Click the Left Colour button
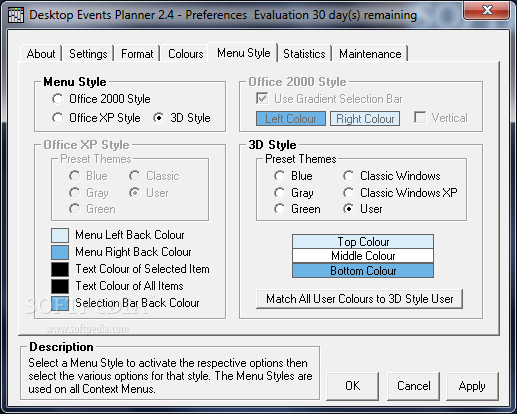This screenshot has width=517, height=414. coord(291,119)
